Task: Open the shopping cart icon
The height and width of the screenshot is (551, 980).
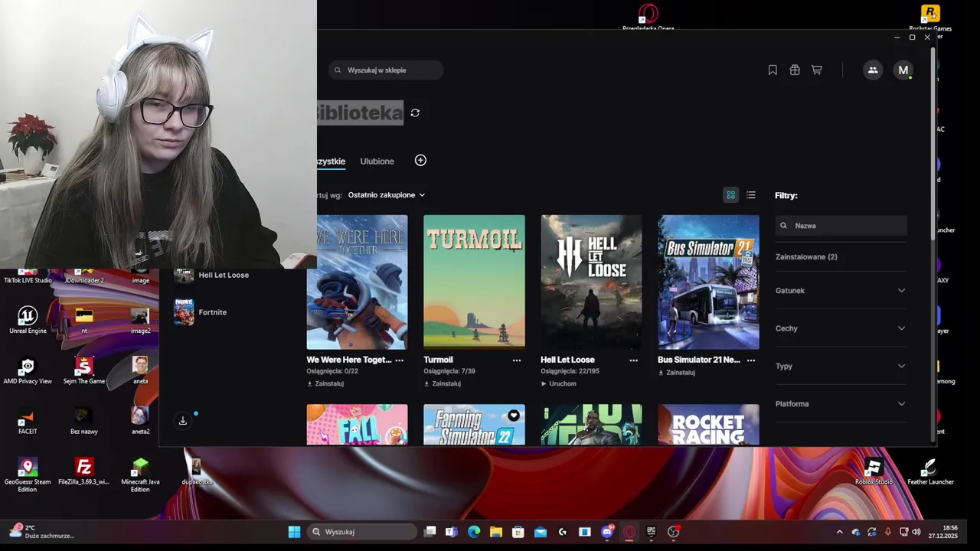Action: point(817,70)
